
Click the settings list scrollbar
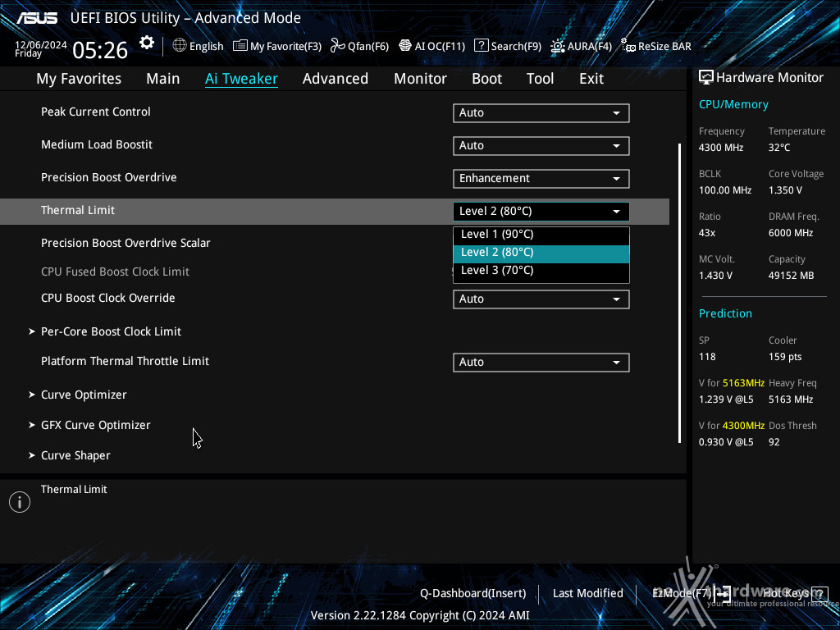[x=680, y=293]
